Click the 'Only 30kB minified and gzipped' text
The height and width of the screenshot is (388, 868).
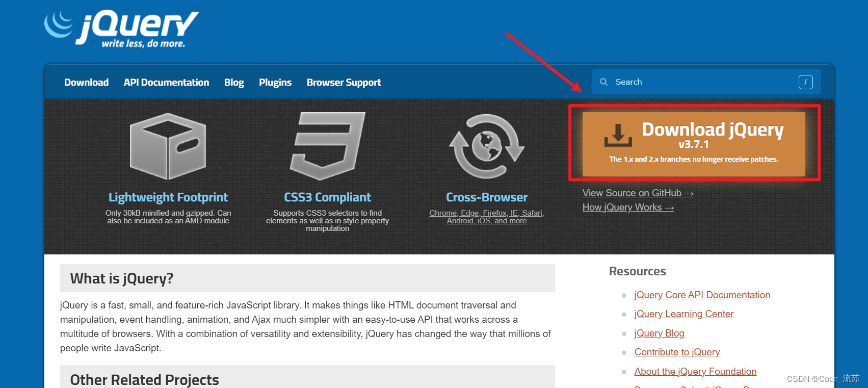coord(168,217)
